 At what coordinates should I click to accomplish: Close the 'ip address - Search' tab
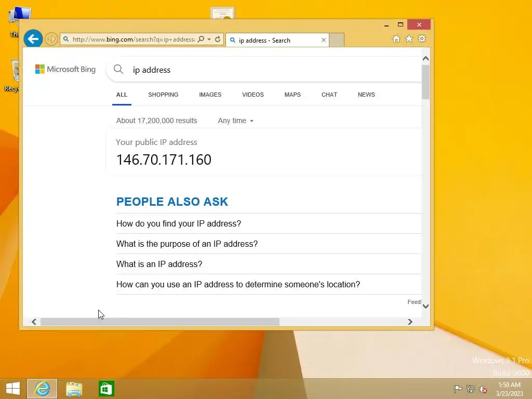tap(323, 40)
